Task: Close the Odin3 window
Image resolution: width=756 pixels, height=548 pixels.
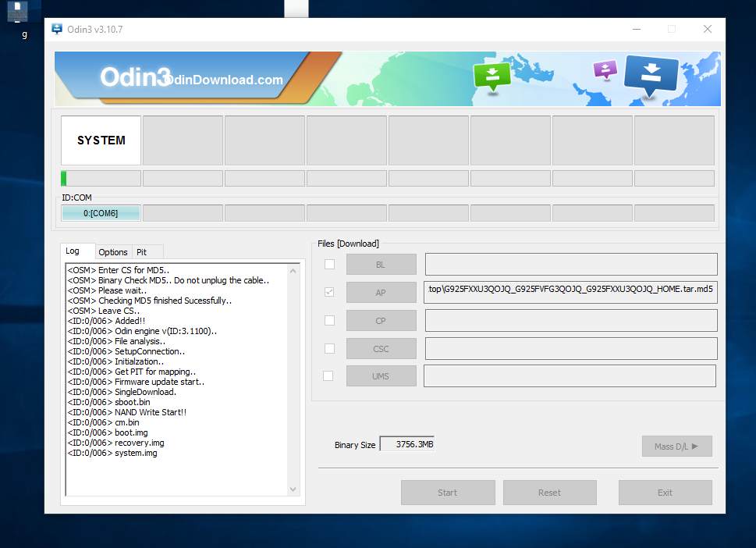Action: (x=708, y=29)
